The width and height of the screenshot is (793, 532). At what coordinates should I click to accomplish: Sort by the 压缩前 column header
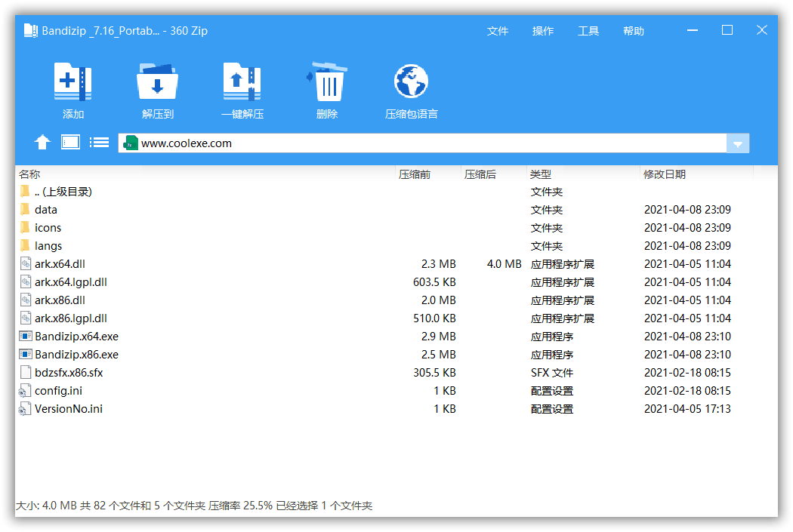click(414, 174)
